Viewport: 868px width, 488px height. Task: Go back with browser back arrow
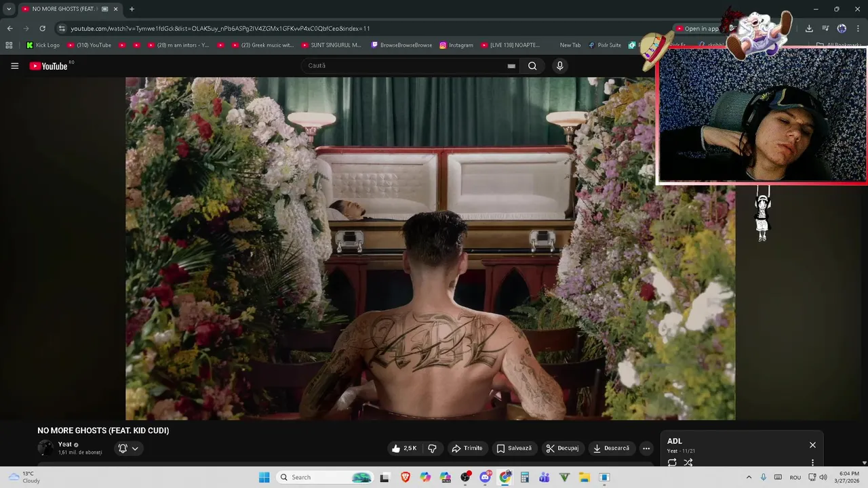point(9,28)
